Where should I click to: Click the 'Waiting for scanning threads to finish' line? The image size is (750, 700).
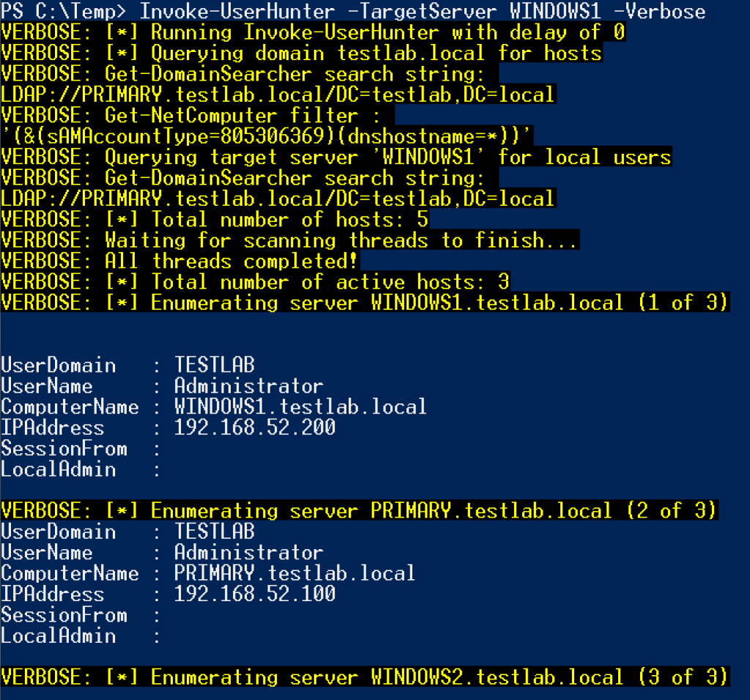coord(289,240)
